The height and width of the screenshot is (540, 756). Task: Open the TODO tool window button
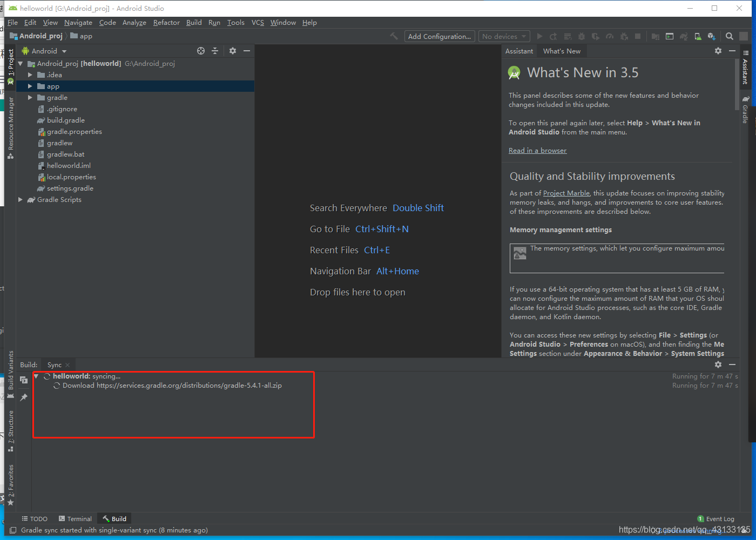tap(35, 519)
